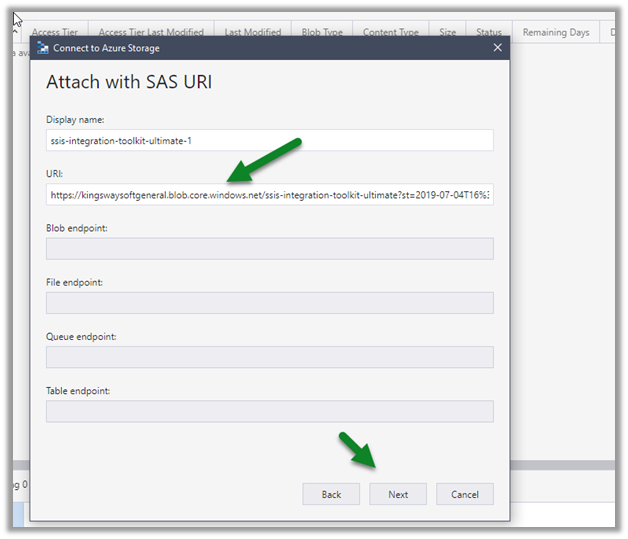Click the Queue endpoint field

pyautogui.click(x=269, y=357)
